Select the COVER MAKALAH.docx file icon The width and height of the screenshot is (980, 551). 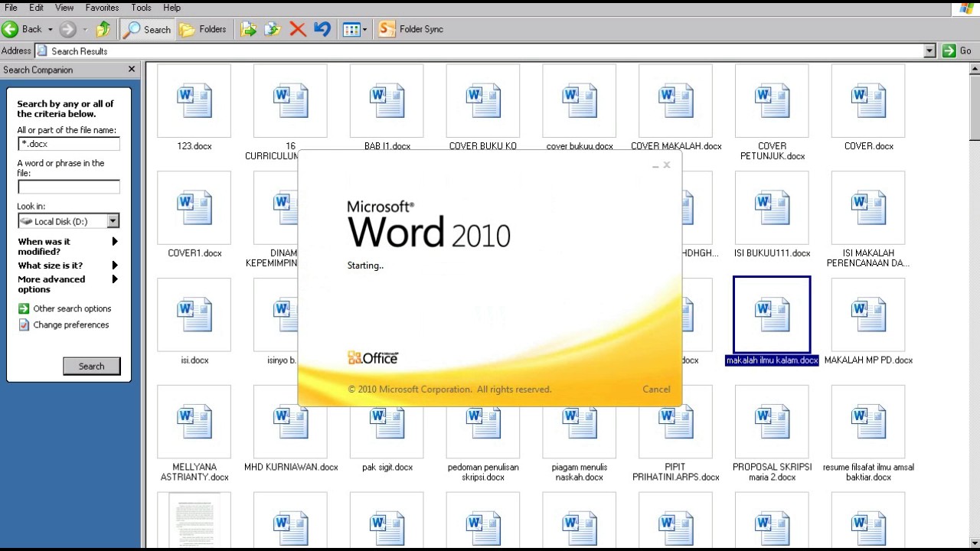click(x=676, y=101)
